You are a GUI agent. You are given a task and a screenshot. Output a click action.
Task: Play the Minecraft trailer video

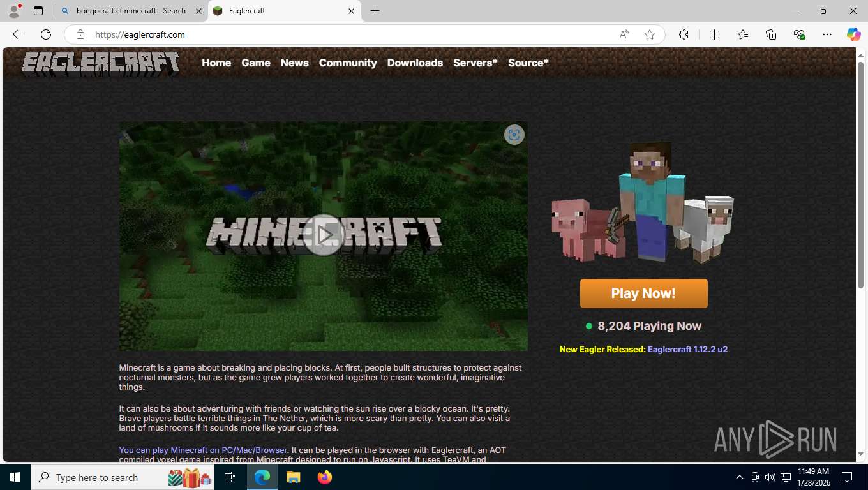324,235
